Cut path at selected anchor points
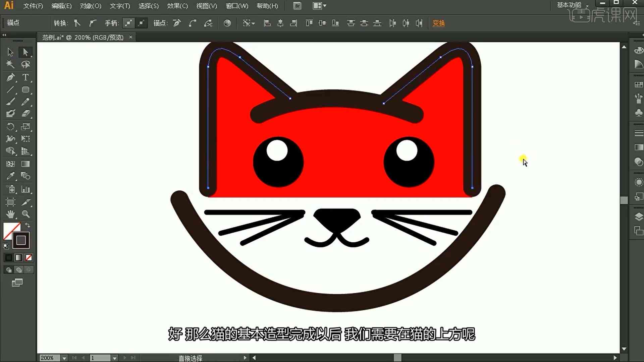 tap(208, 23)
